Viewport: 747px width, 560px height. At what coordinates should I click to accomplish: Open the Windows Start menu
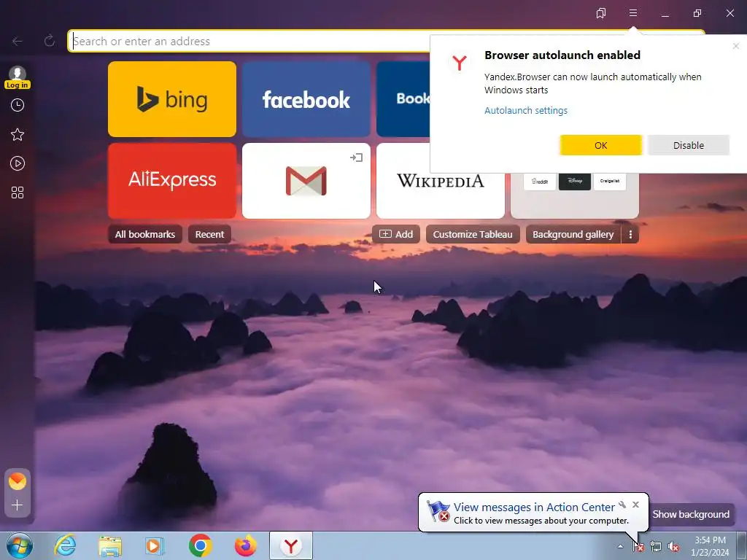(x=20, y=545)
